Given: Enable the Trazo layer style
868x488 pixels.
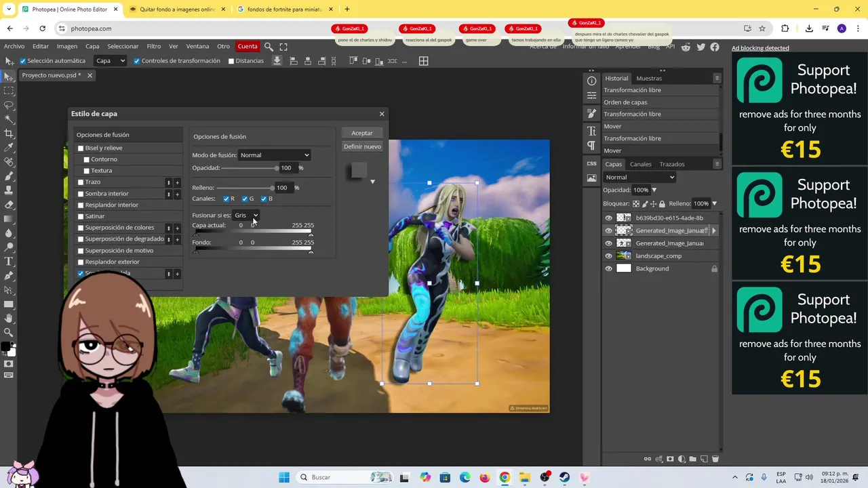Looking at the screenshot, I should [x=81, y=182].
